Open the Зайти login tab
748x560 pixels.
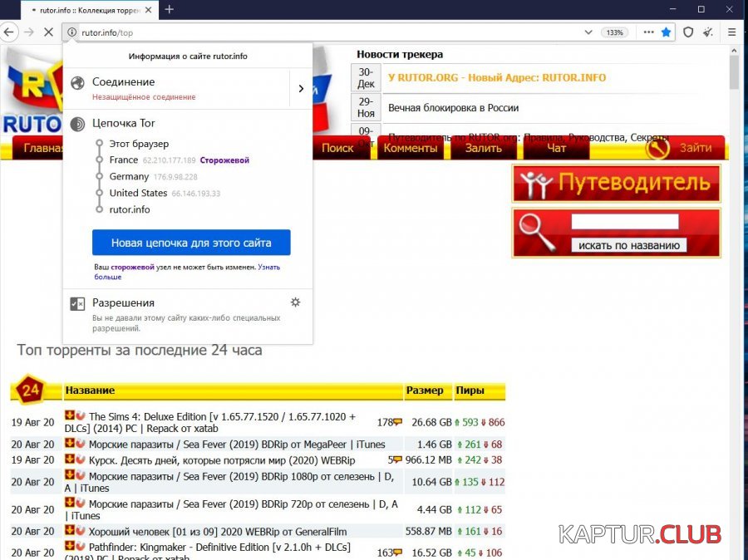point(695,148)
